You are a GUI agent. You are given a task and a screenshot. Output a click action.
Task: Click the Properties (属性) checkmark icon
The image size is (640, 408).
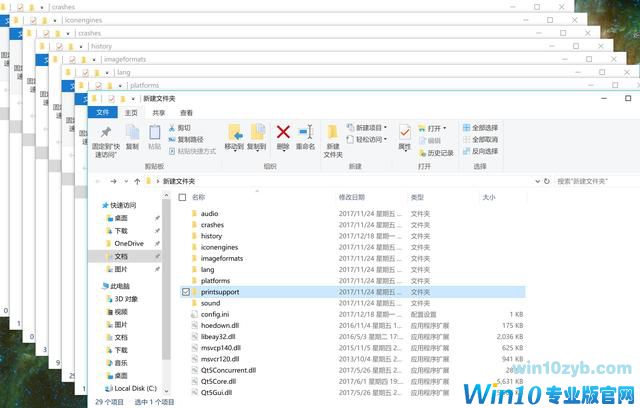tap(404, 132)
